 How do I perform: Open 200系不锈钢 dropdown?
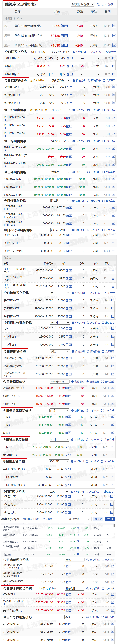coord(60,230)
